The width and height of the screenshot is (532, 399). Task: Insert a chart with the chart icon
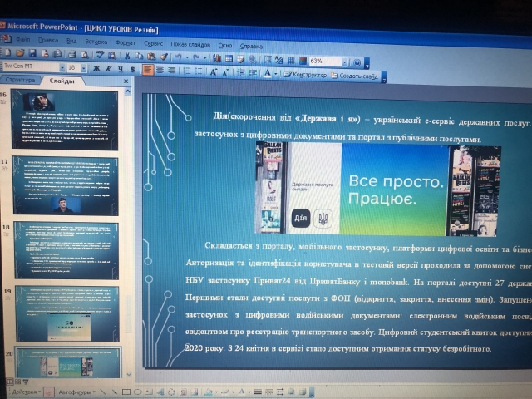pos(216,58)
